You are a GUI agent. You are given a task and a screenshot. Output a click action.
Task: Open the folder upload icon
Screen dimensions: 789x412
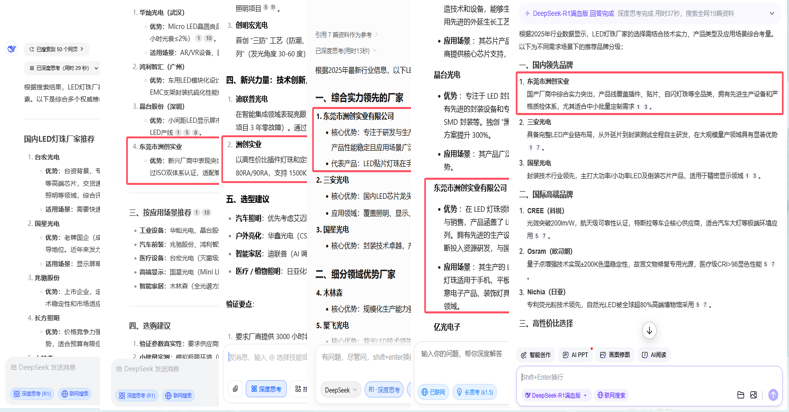tap(740, 395)
